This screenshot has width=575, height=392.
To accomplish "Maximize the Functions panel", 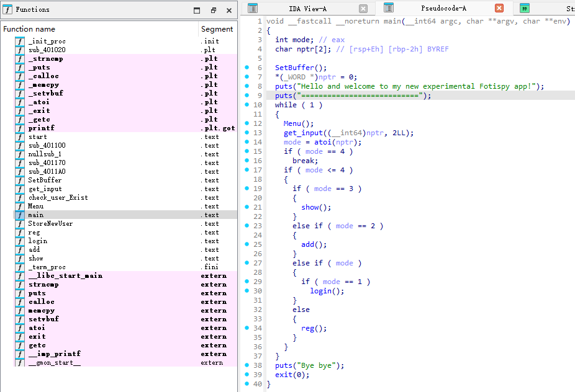I will click(197, 11).
